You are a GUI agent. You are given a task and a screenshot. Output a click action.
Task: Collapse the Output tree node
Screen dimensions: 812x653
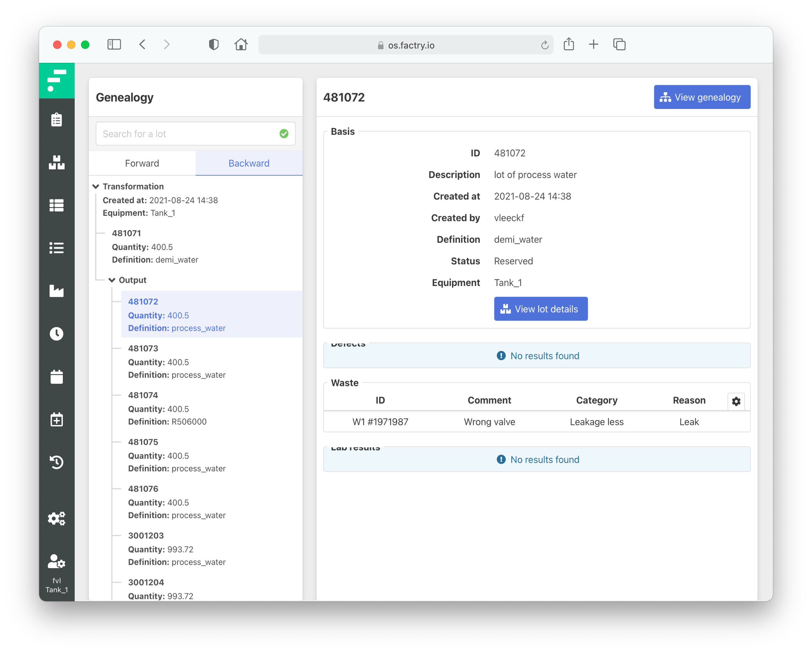pos(112,280)
